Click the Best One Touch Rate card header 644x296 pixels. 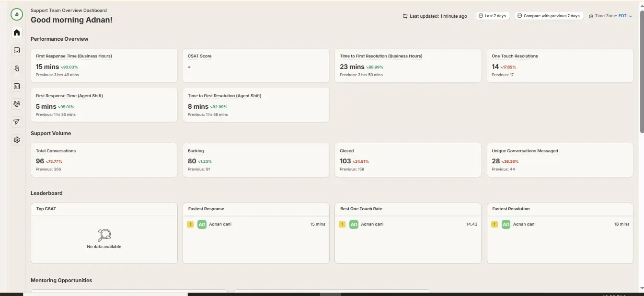(x=408, y=209)
